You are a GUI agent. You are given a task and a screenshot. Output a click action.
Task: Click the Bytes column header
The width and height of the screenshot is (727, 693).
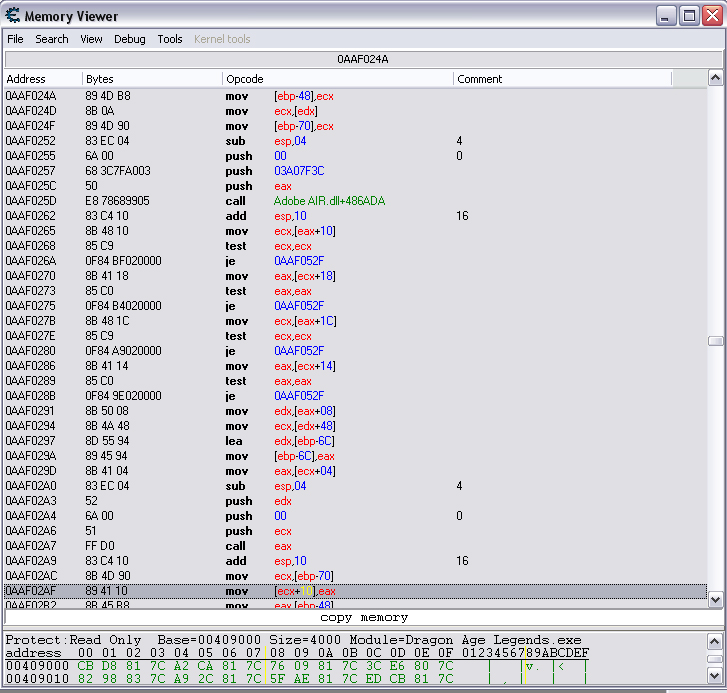(x=150, y=79)
